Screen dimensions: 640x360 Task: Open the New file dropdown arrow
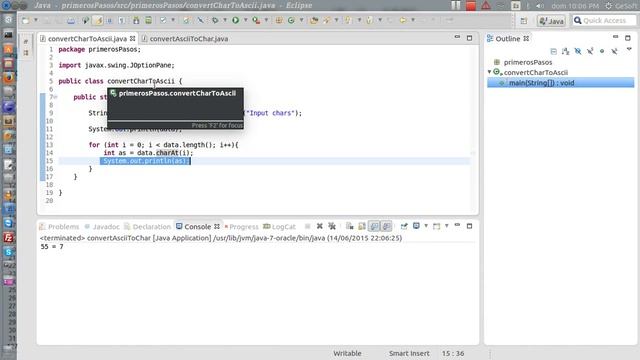(x=36, y=20)
